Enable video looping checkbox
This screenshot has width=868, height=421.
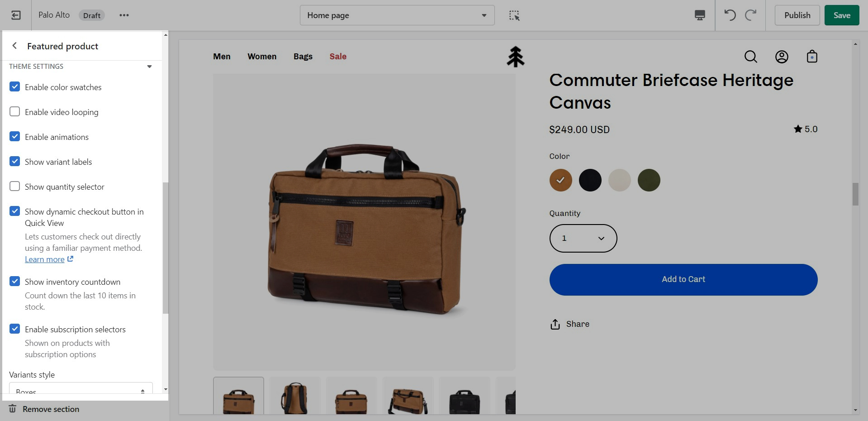[x=15, y=112]
